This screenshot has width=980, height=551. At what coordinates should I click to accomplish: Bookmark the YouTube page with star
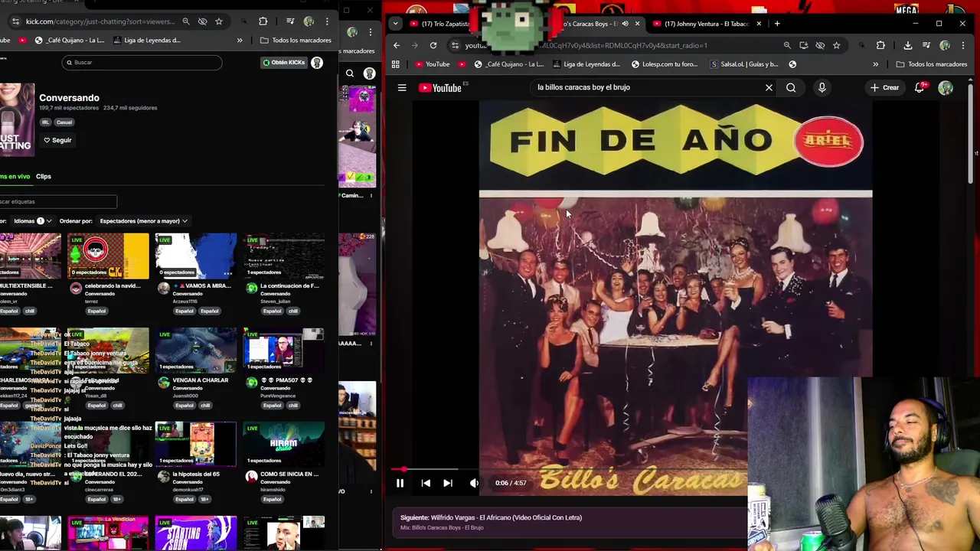(x=836, y=45)
